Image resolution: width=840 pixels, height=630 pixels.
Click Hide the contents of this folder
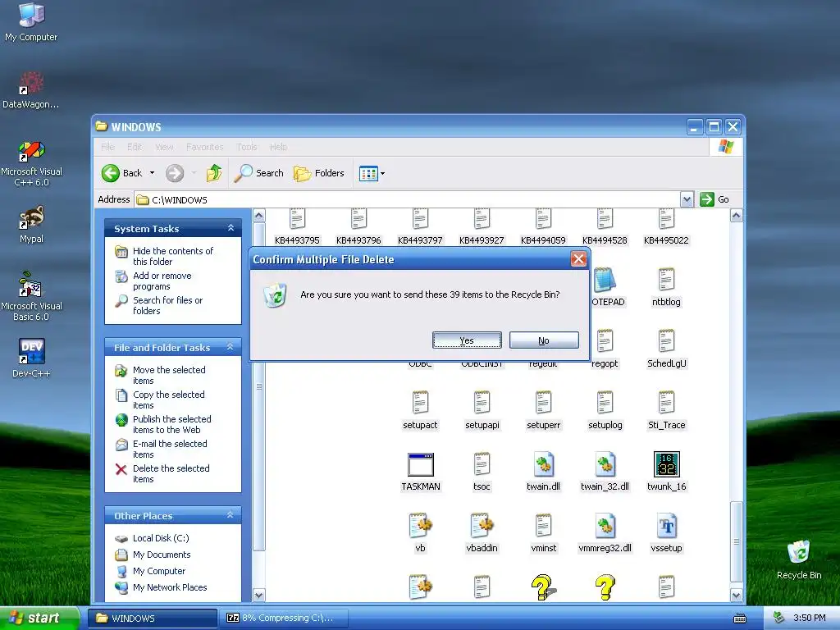172,256
